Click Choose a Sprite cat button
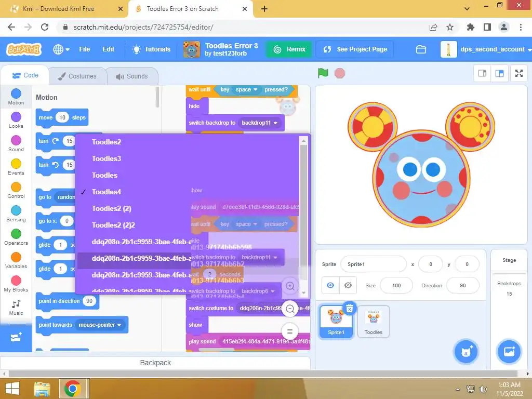Screen dimensions: 532x399 click(465, 352)
